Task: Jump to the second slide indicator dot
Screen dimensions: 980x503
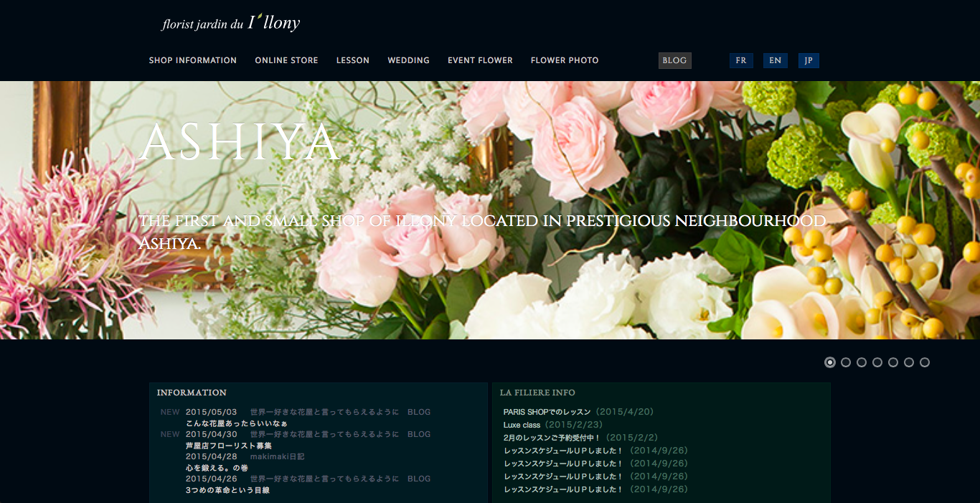Action: click(x=846, y=362)
